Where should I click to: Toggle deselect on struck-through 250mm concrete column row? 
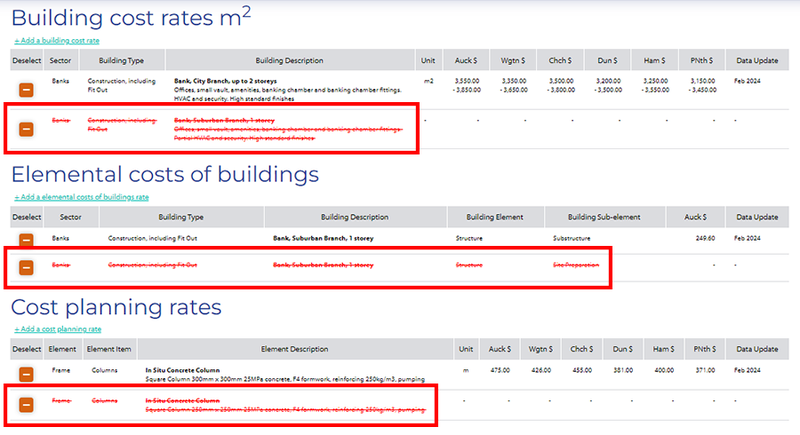click(x=26, y=404)
